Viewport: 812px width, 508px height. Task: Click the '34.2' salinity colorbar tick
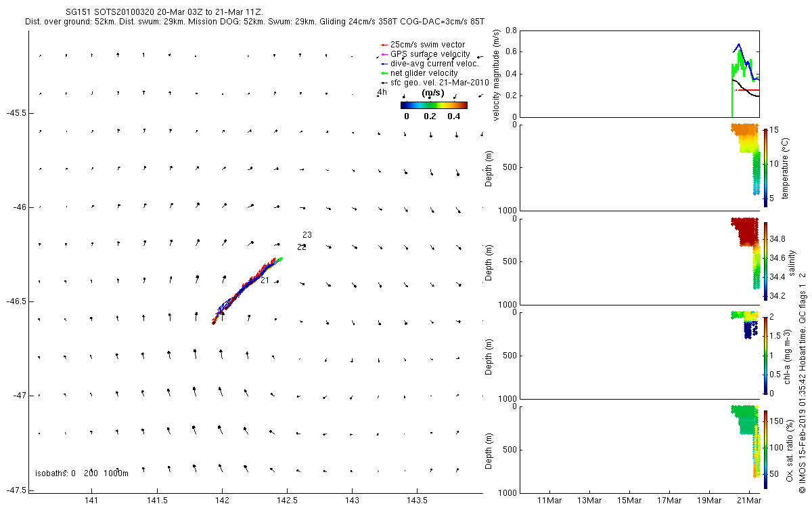(777, 296)
